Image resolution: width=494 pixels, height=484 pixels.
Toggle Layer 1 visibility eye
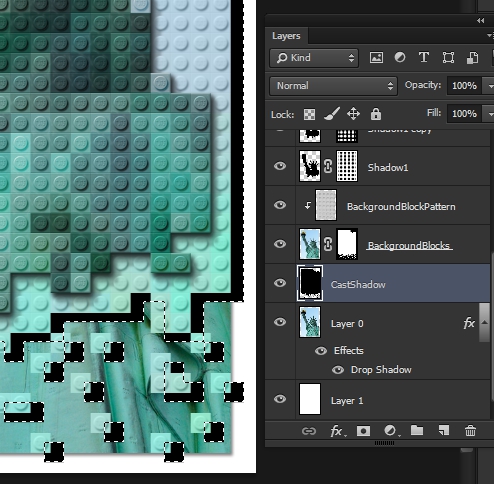(x=280, y=399)
